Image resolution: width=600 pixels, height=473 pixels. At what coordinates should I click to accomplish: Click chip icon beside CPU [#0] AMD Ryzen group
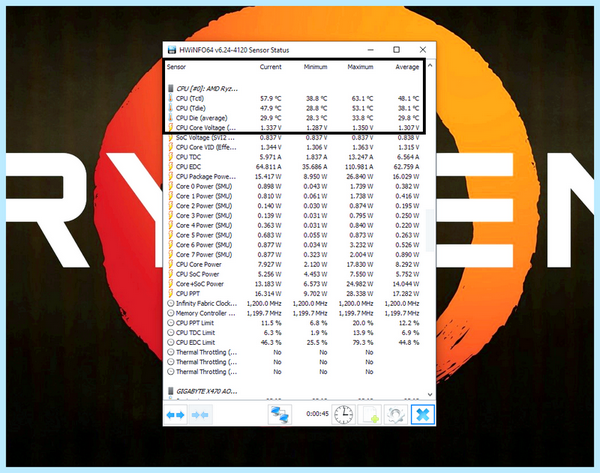pos(171,89)
